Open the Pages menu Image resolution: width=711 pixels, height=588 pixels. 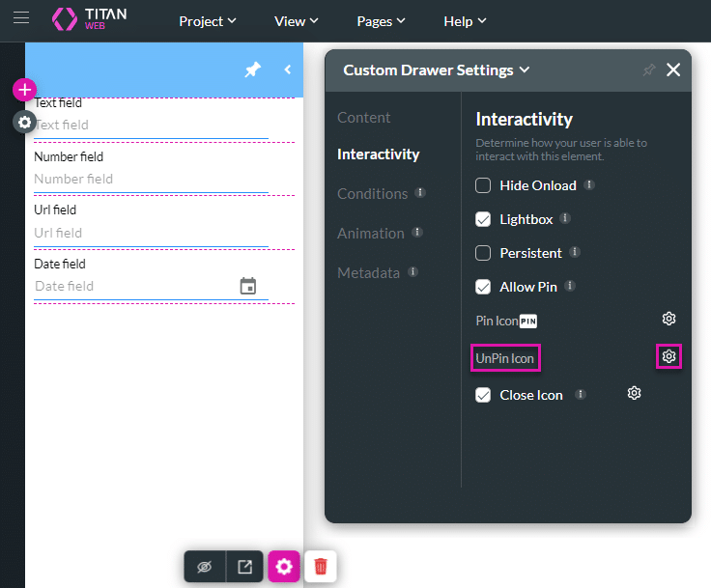pos(381,21)
